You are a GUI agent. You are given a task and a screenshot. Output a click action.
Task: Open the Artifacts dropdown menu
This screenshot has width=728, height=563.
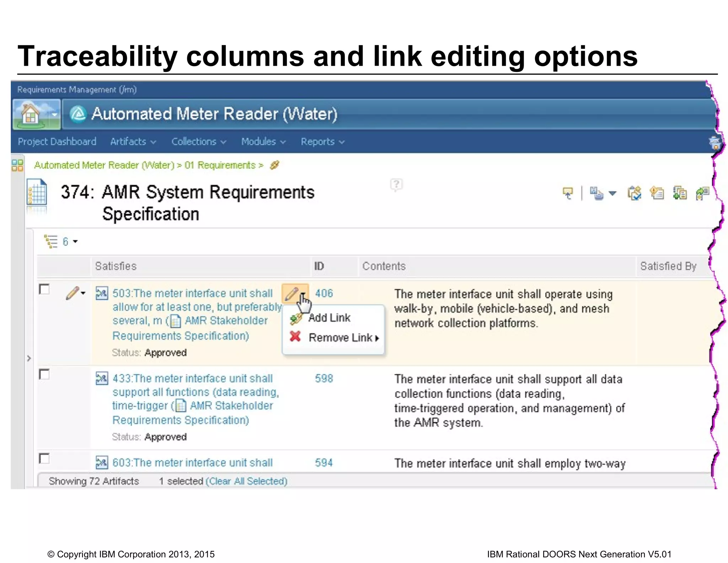click(x=133, y=141)
